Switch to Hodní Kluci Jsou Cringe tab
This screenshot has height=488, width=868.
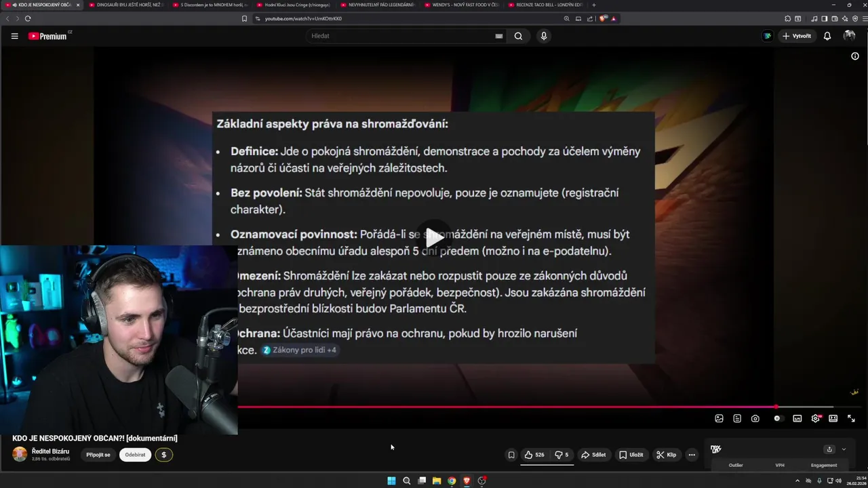tap(294, 5)
